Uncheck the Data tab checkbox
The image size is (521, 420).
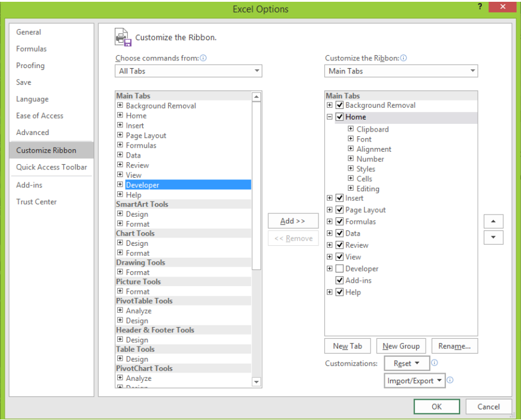pyautogui.click(x=339, y=233)
